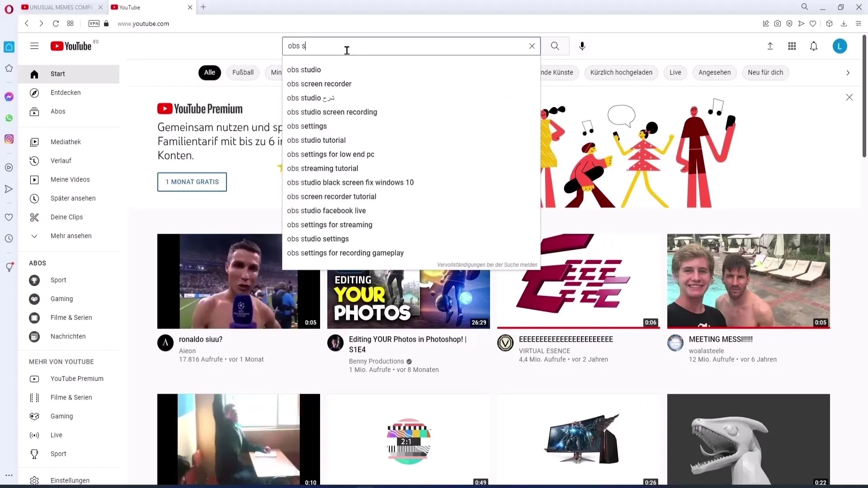Click Start sidebar navigation item
The image size is (868, 488).
click(57, 73)
